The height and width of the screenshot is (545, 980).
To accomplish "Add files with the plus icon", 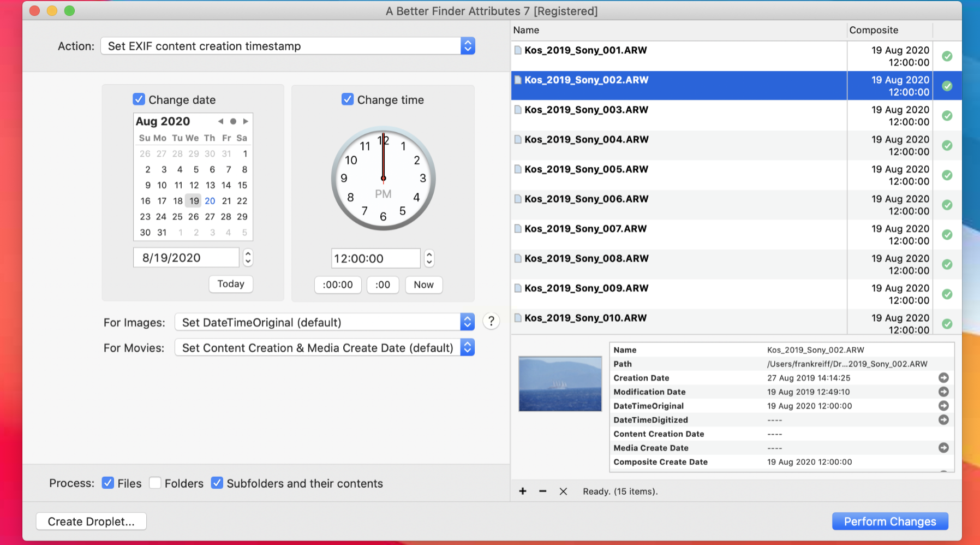I will pyautogui.click(x=523, y=491).
